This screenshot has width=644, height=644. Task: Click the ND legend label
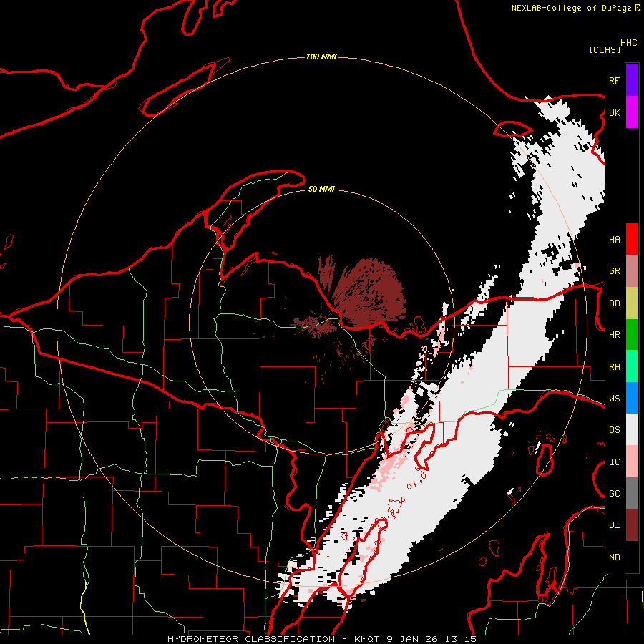614,557
